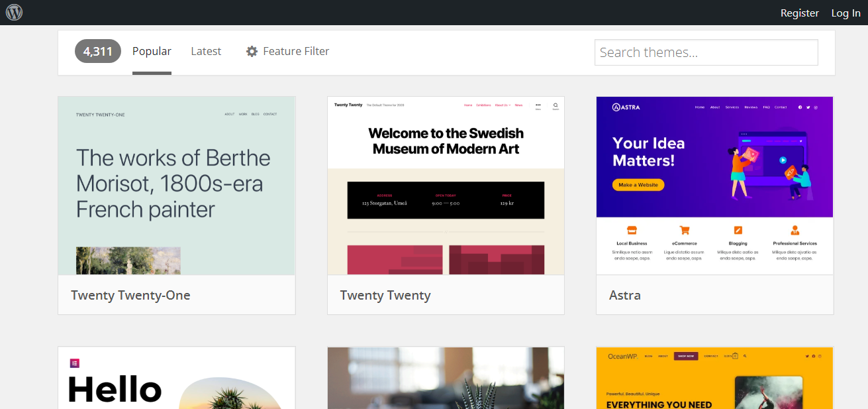The width and height of the screenshot is (868, 409).
Task: Click the eCommerce shopping cart icon
Action: click(685, 231)
